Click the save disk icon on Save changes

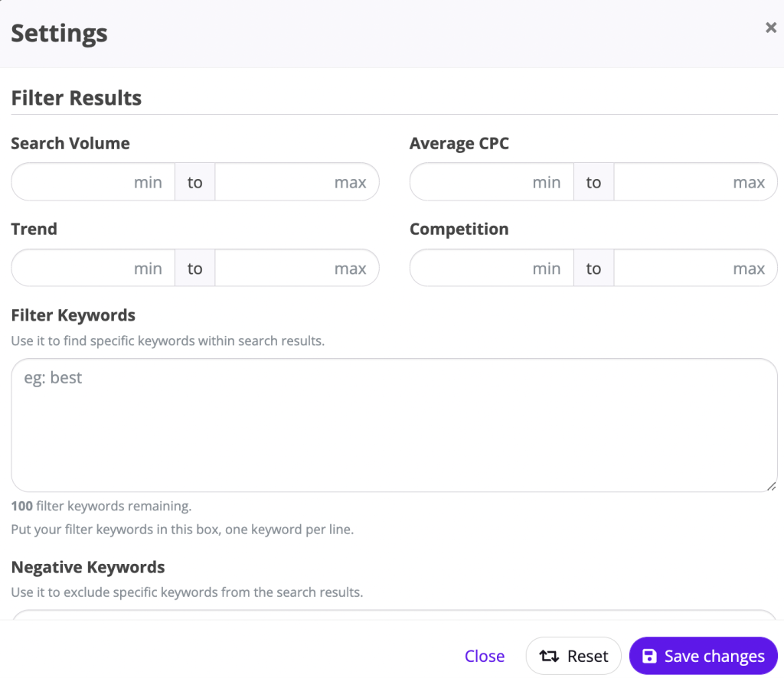650,656
